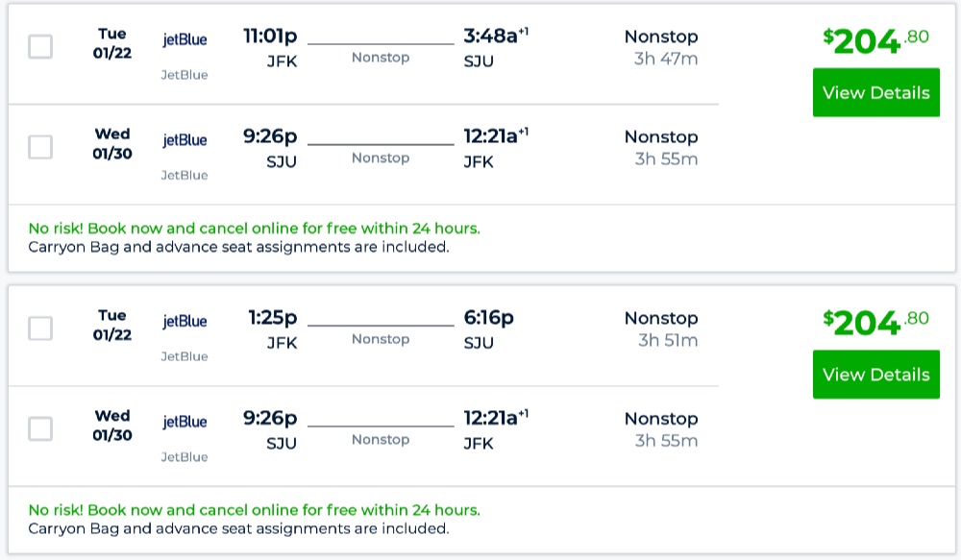The height and width of the screenshot is (560, 961).
Task: Click second 'No risk! Book now' notice
Action: click(x=254, y=510)
